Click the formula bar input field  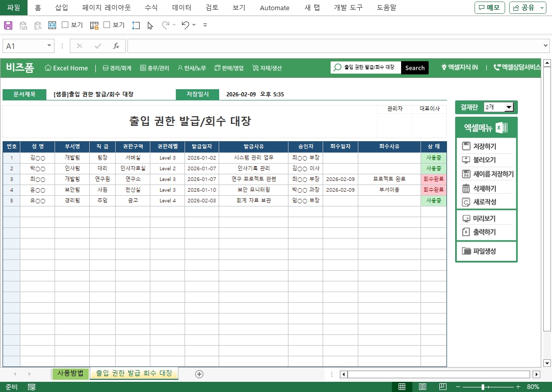336,46
